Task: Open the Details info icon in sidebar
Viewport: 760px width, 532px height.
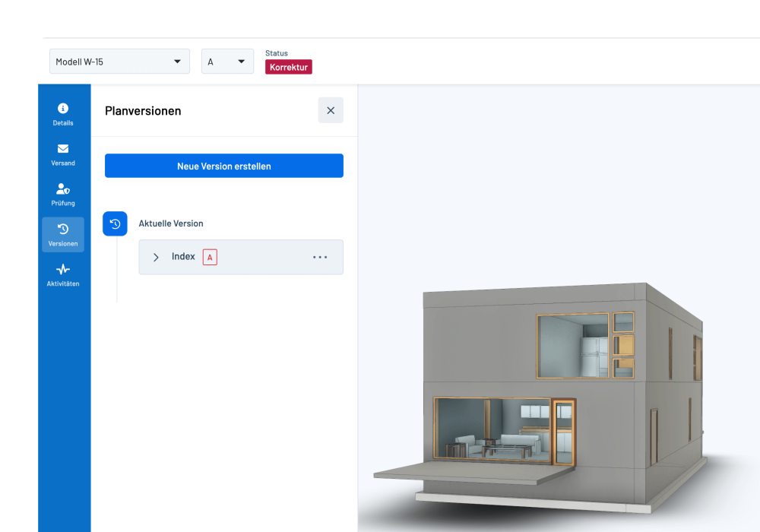Action: [x=63, y=109]
